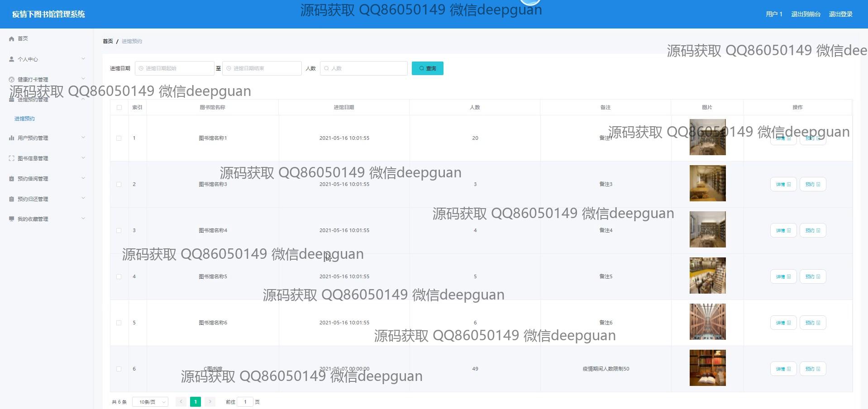Toggle the select-all checkbox in table header
Image resolution: width=868 pixels, height=409 pixels.
[x=119, y=108]
